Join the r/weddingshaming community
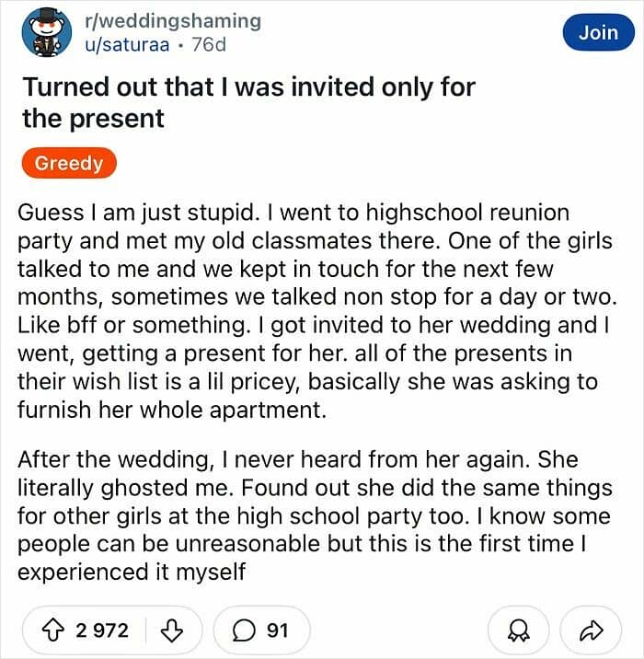Viewport: 644px width, 659px height. click(x=599, y=32)
